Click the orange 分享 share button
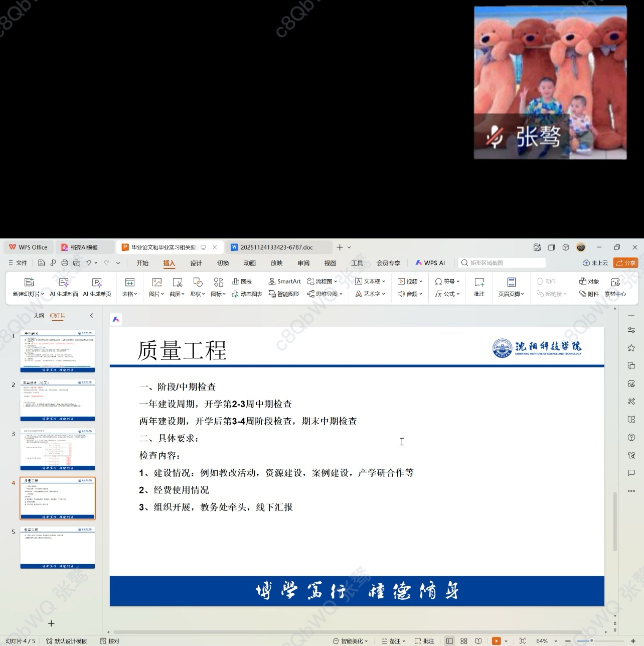 click(x=626, y=263)
